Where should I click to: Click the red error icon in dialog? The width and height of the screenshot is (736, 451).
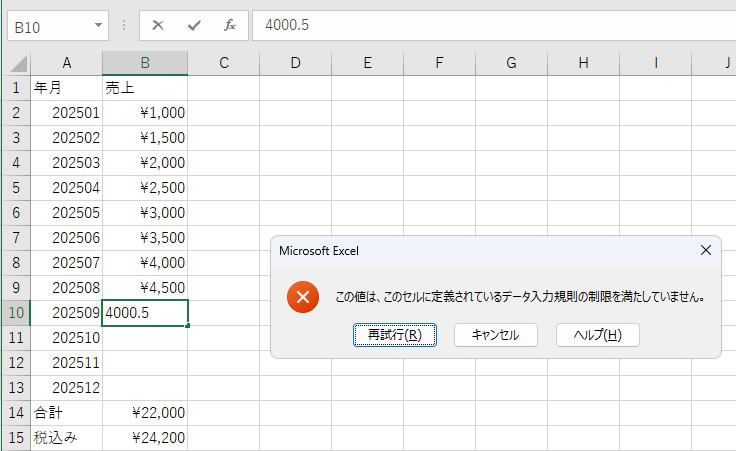coord(303,297)
